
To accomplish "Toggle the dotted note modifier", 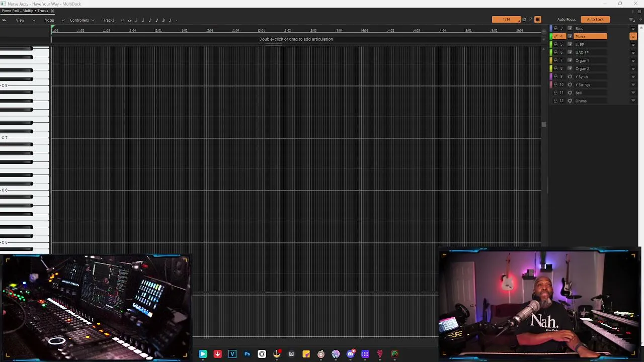I will pyautogui.click(x=177, y=20).
